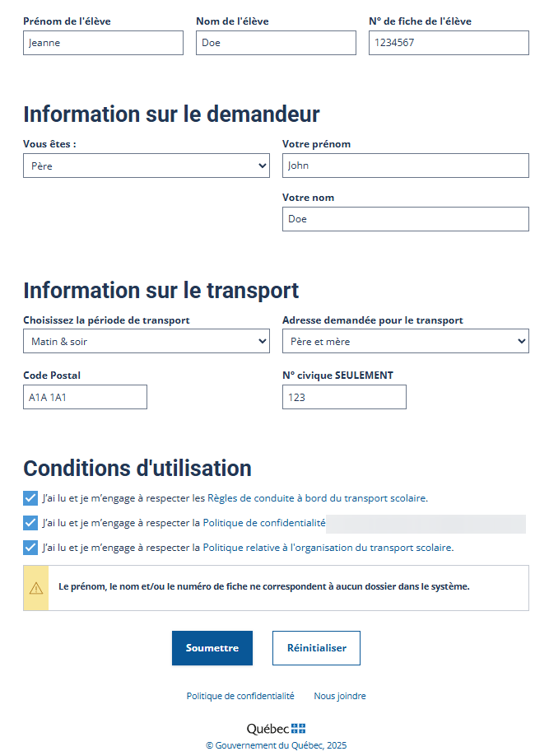Image resolution: width=549 pixels, height=756 pixels.
Task: Select the N° de fiche de l'élève field
Action: click(449, 43)
